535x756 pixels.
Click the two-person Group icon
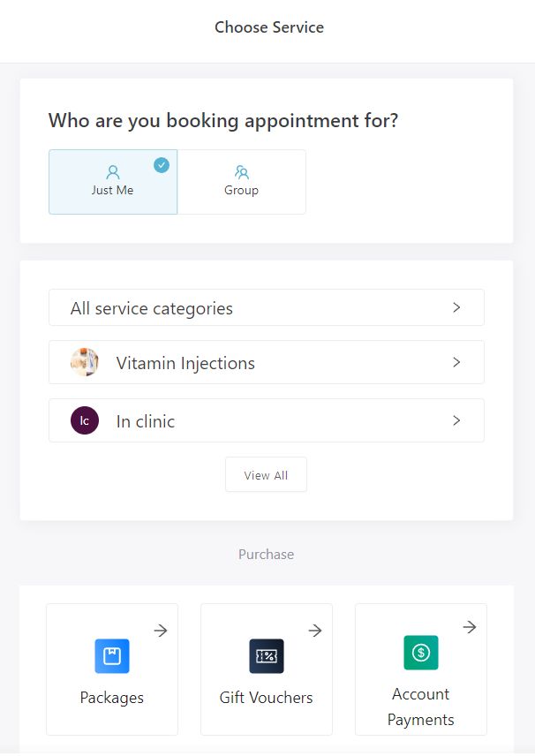(242, 172)
